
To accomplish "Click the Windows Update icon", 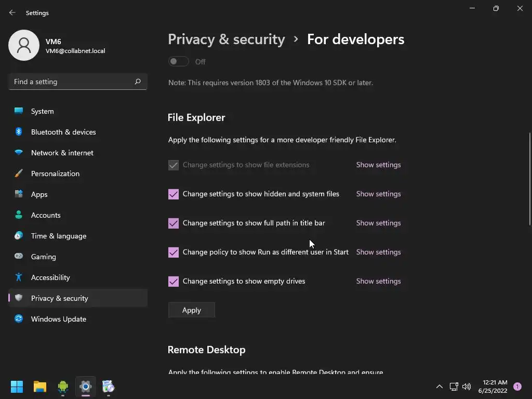I will pyautogui.click(x=19, y=319).
